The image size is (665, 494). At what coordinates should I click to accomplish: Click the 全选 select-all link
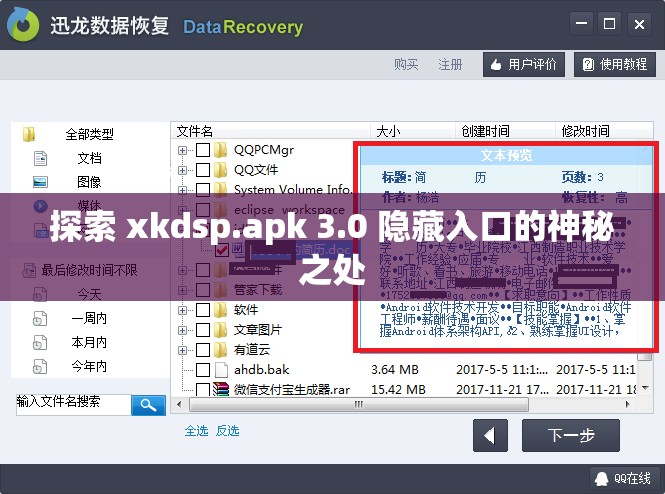(x=196, y=431)
